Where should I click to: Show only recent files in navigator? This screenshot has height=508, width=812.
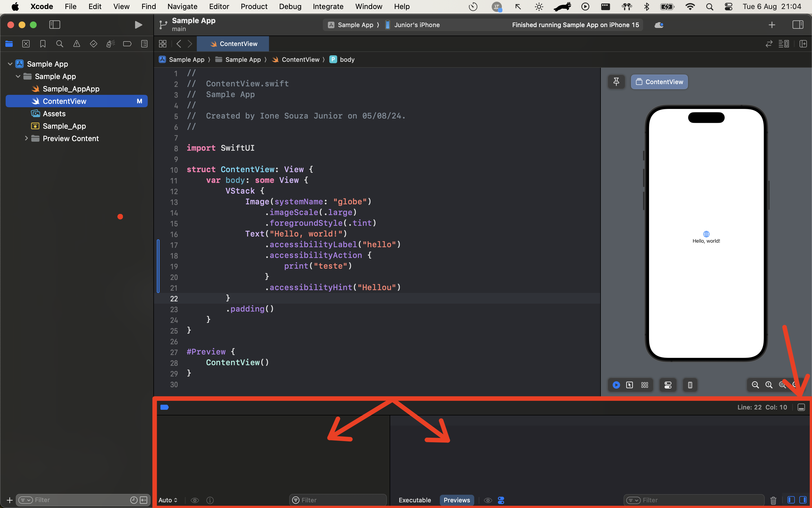pos(134,500)
